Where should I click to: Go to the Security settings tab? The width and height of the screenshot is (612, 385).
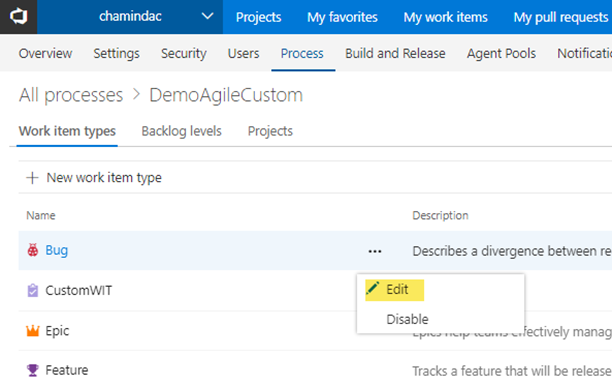click(x=184, y=53)
